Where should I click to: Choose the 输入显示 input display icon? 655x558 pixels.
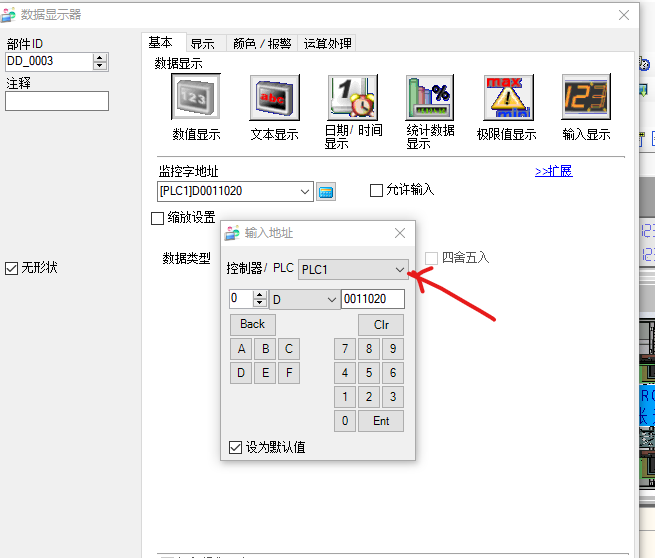click(586, 98)
